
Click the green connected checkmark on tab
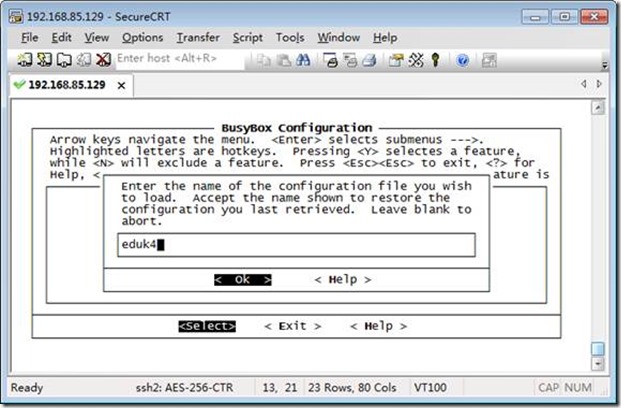click(19, 84)
